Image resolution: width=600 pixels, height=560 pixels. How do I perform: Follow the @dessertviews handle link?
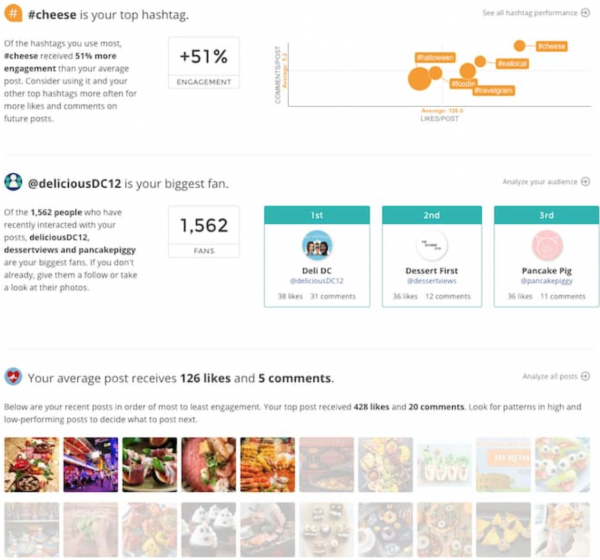432,282
